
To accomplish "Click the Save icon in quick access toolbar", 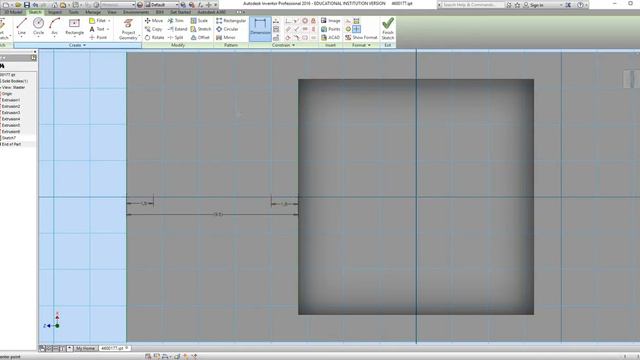I will click(27, 5).
